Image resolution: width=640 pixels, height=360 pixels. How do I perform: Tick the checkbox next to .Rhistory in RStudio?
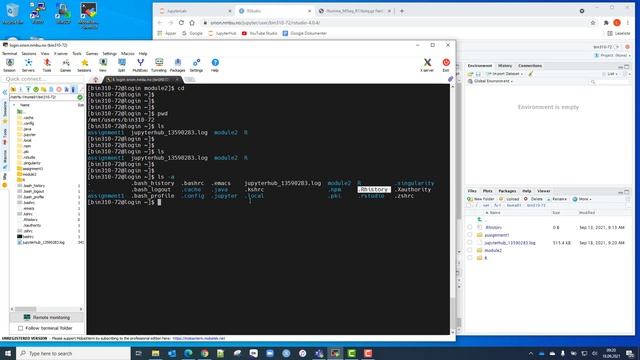470,227
